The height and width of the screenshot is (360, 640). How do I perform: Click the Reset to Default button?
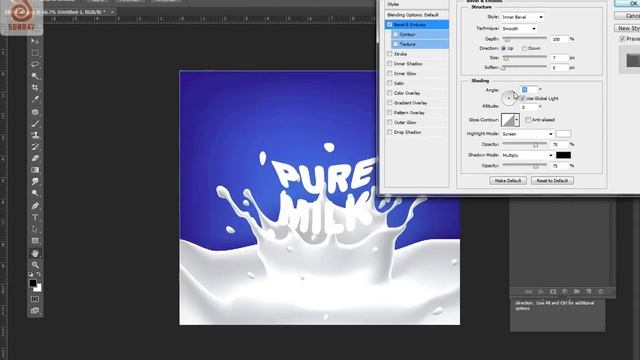552,180
